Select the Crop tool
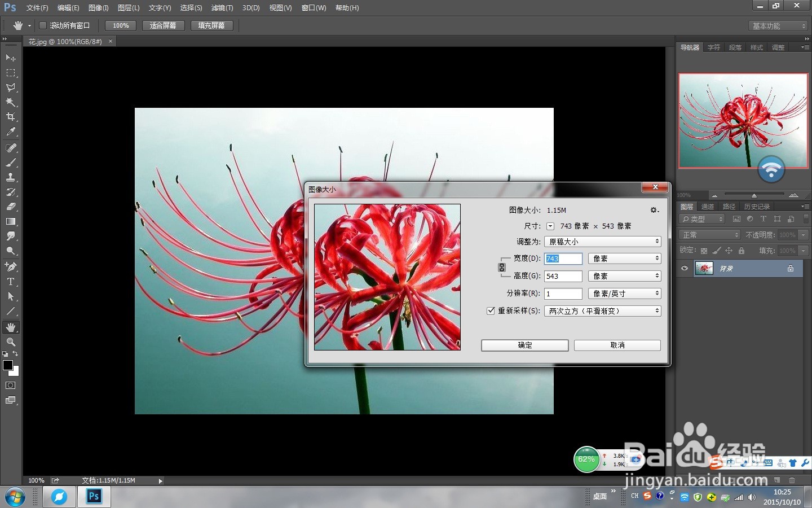 point(11,117)
